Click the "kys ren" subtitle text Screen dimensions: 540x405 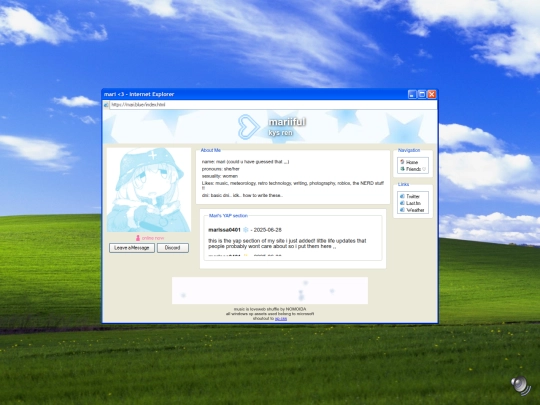pyautogui.click(x=280, y=133)
